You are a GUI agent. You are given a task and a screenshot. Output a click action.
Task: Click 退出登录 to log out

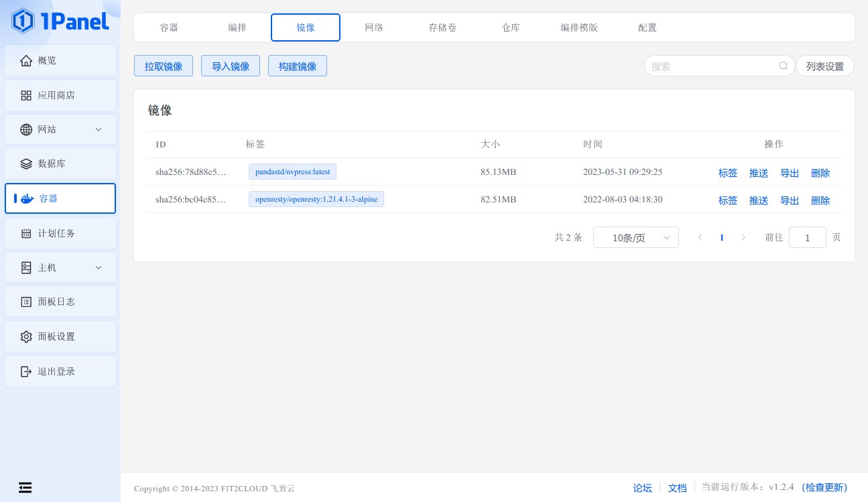[60, 371]
